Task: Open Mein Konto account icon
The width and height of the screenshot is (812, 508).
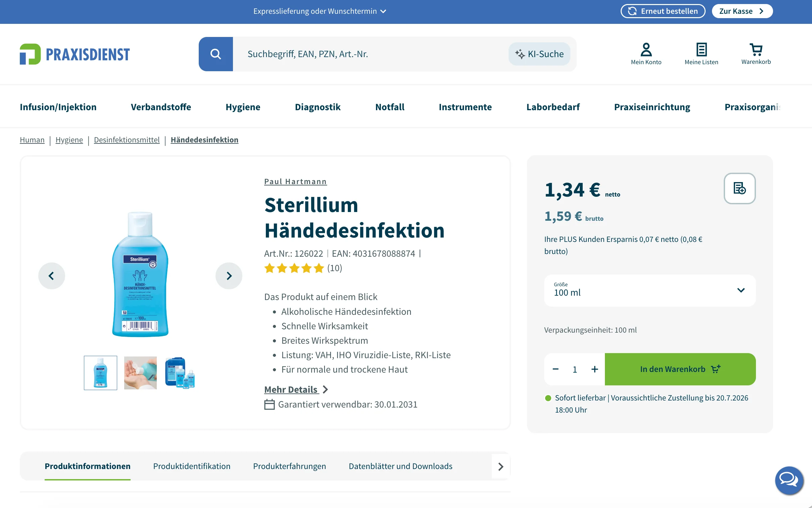Action: (646, 54)
